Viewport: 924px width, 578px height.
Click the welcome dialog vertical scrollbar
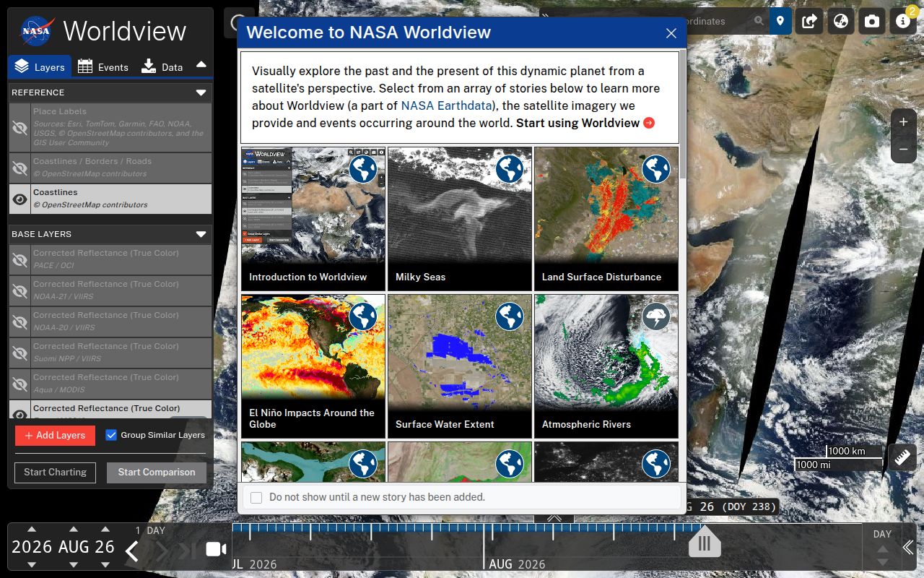[x=682, y=114]
